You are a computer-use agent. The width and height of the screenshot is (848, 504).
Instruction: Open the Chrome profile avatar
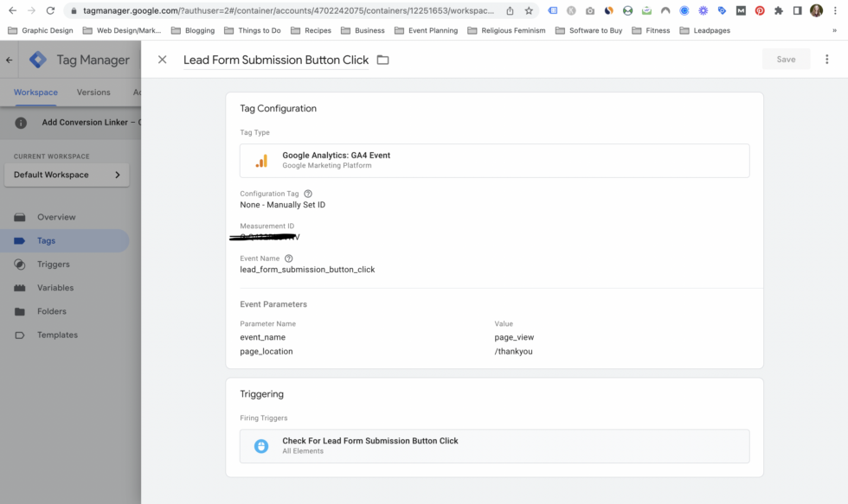tap(816, 10)
